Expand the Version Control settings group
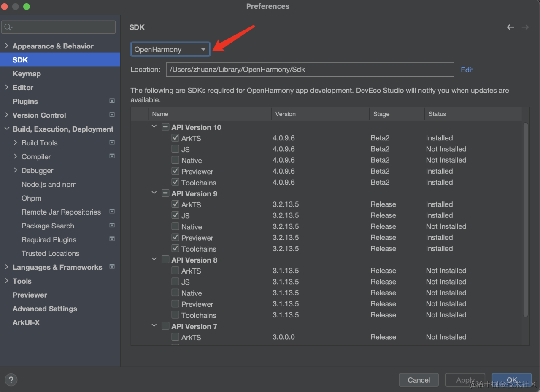 click(6, 115)
